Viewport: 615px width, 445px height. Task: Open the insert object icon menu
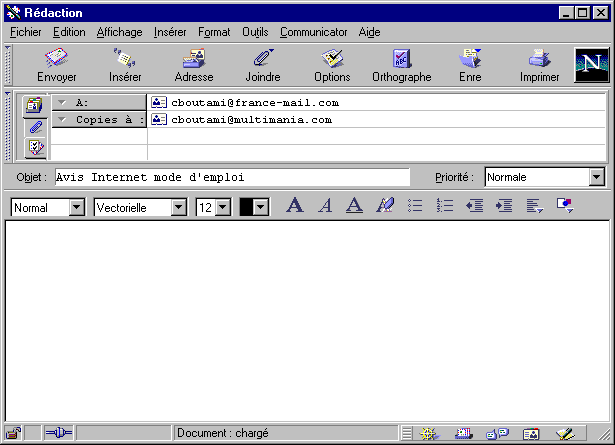click(565, 205)
